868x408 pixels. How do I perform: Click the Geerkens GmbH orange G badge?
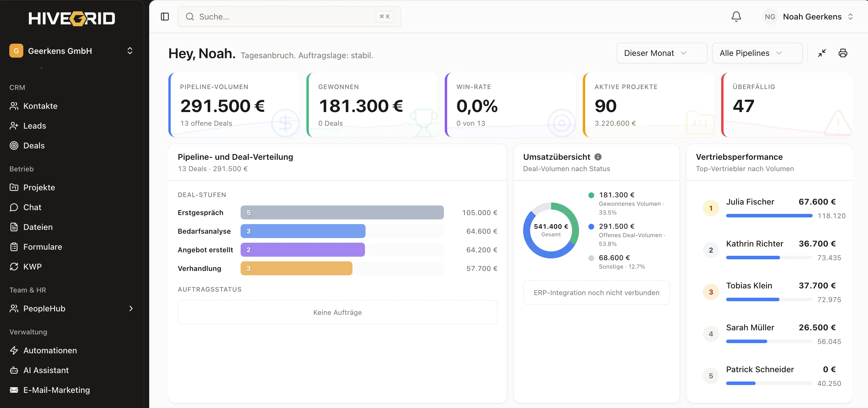tap(16, 51)
